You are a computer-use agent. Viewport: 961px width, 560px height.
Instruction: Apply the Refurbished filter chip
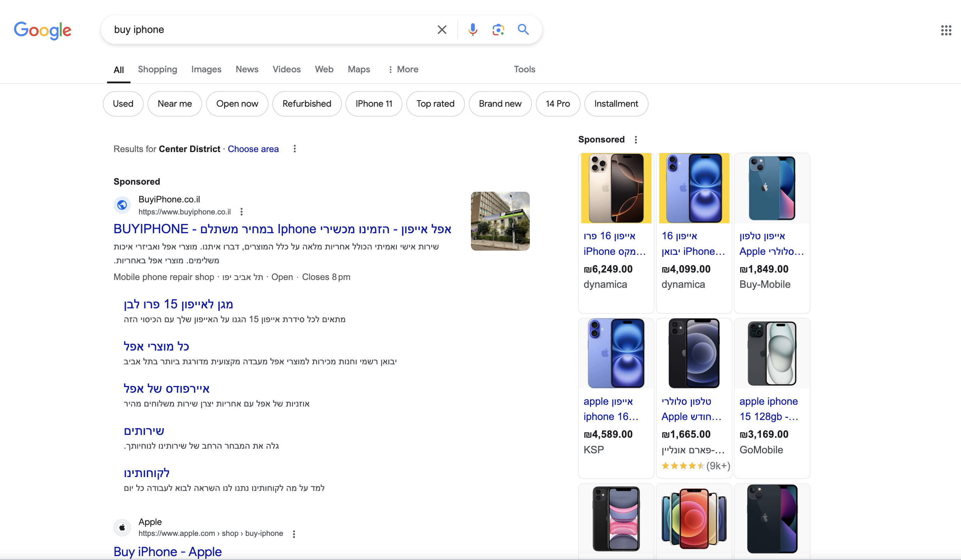(x=307, y=104)
